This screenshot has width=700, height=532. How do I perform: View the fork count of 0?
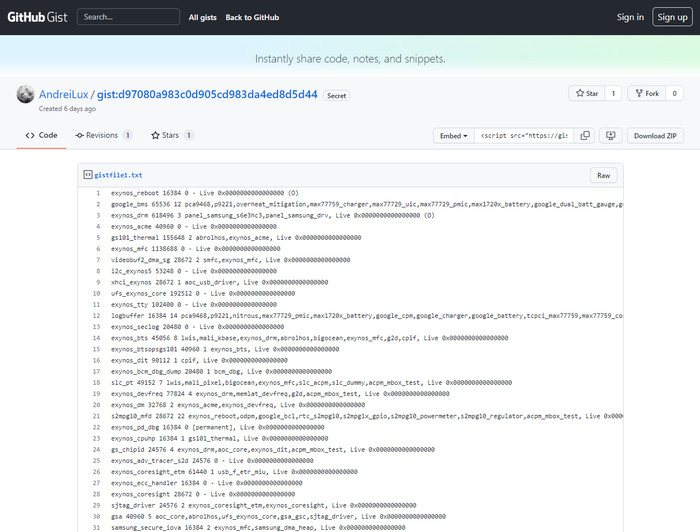pyautogui.click(x=675, y=93)
